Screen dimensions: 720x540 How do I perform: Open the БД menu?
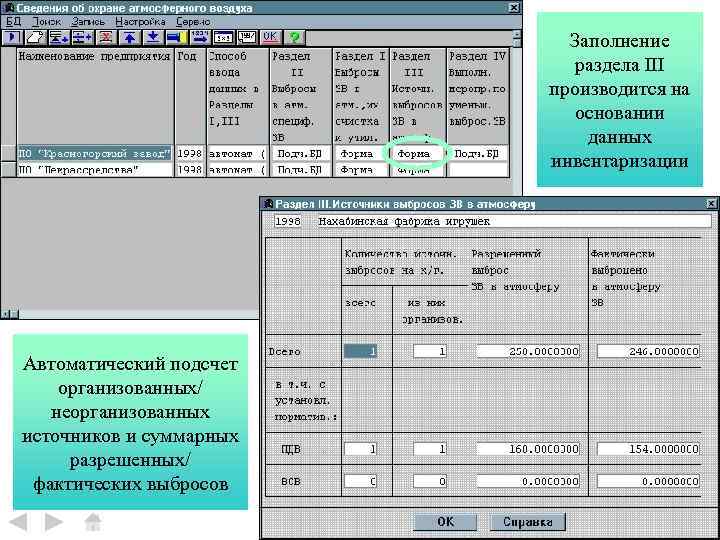[x=14, y=22]
